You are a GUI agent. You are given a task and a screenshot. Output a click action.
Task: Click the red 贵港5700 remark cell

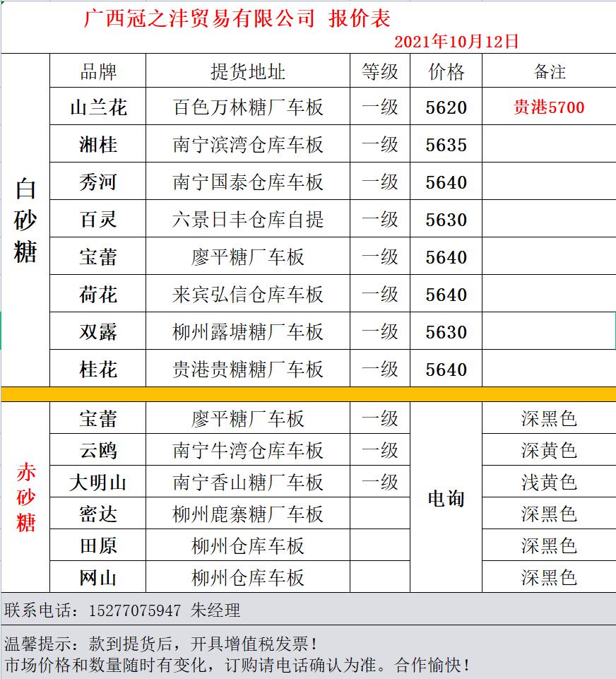pyautogui.click(x=549, y=107)
